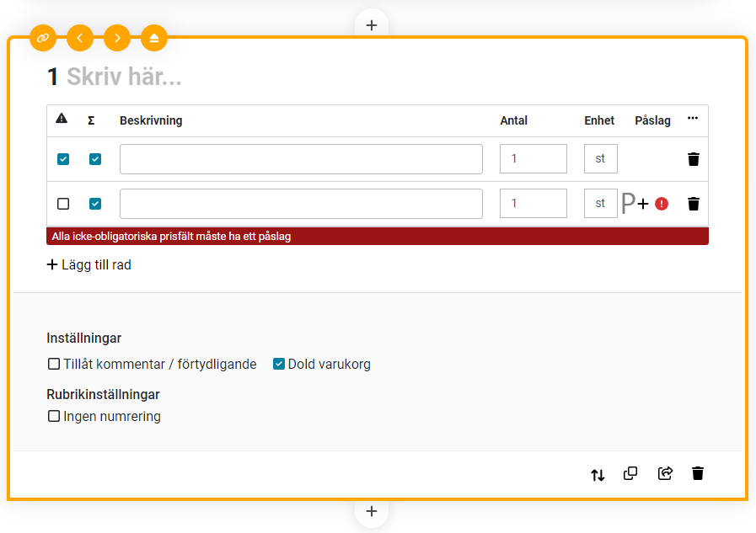
Task: Click the Beskrivning column header
Action: tap(151, 120)
